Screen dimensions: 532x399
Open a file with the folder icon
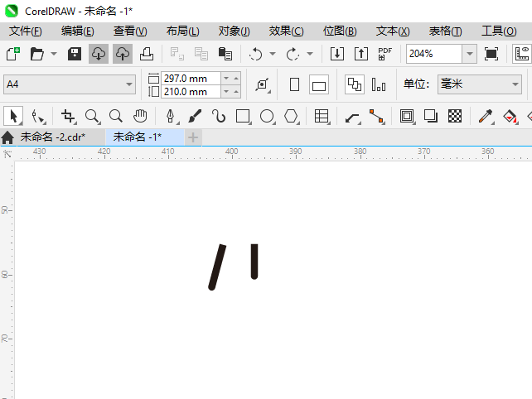36,54
